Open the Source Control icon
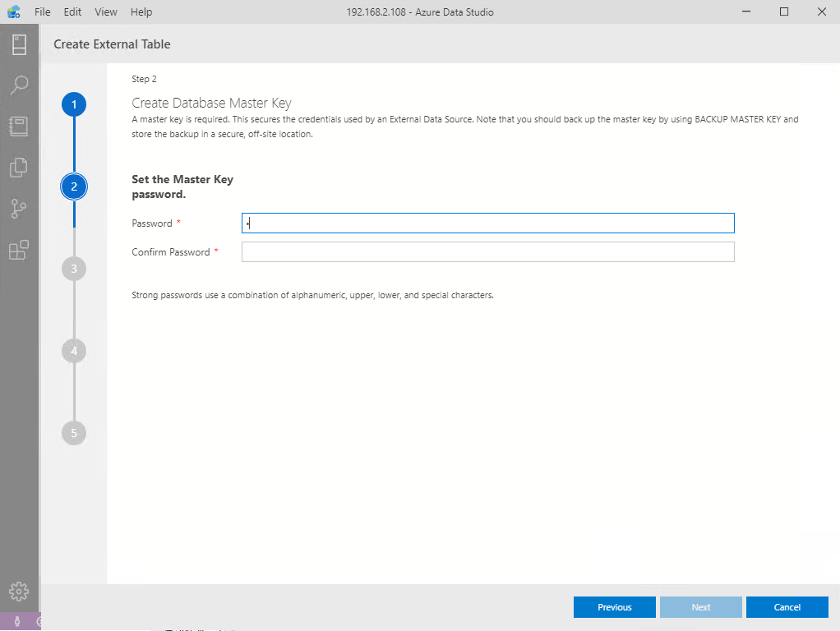This screenshot has height=631, width=840. pos(19,209)
